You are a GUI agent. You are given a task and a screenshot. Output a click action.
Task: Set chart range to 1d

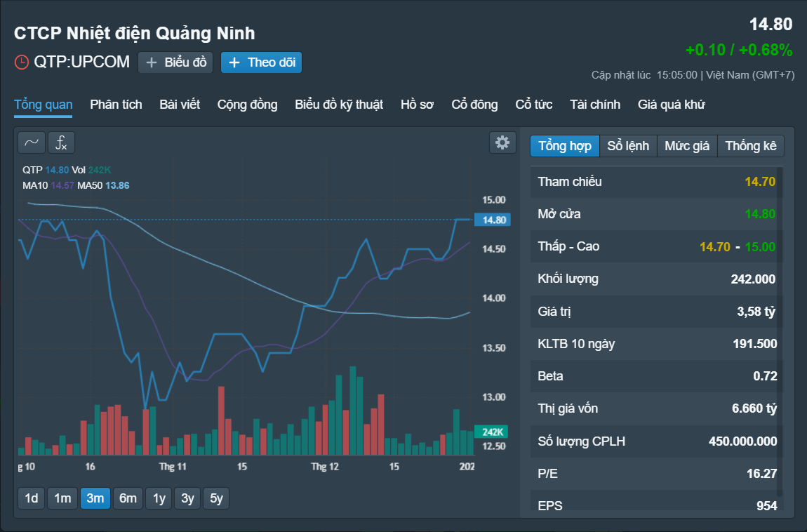(x=32, y=498)
